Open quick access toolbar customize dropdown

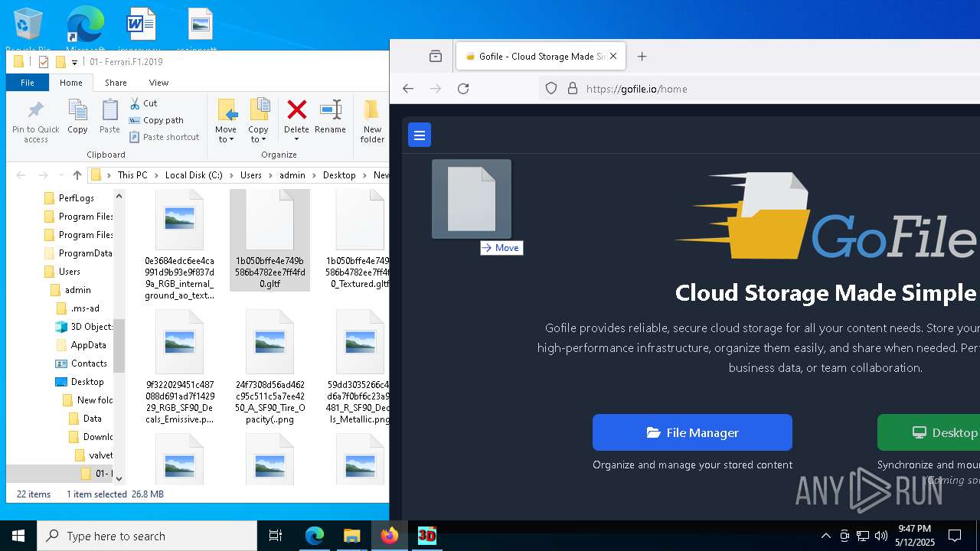point(74,62)
